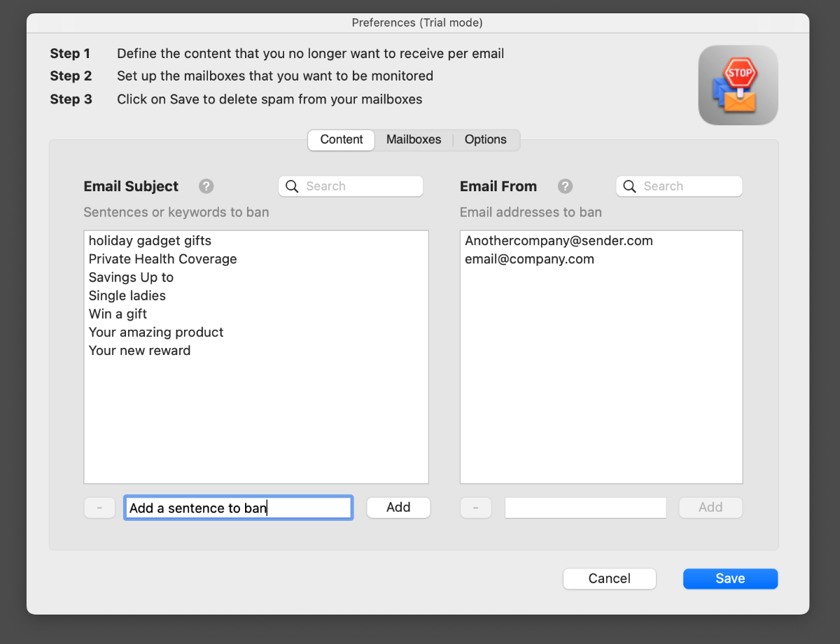Save the preferences
840x644 pixels.
[x=730, y=578]
